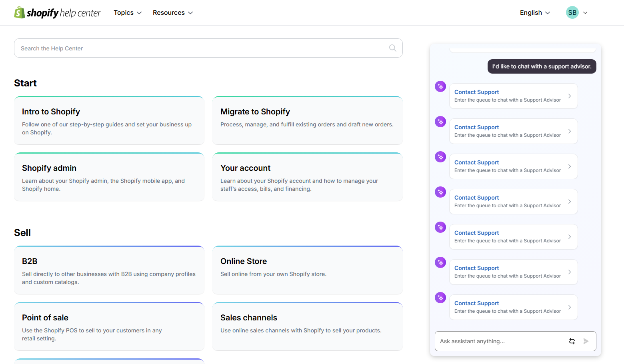Screen dimensions: 624x364
Task: Open the Your account help card
Action: pos(307,177)
